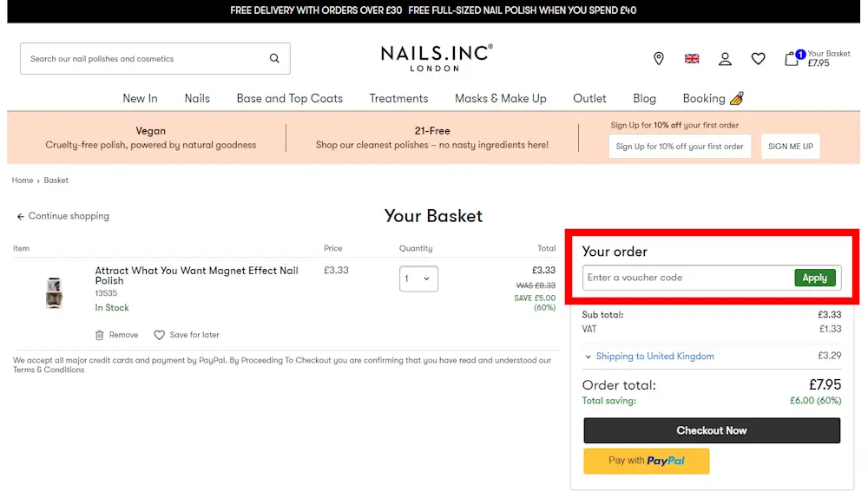Open the Terms & Conditions link
Image resolution: width=868 pixels, height=498 pixels.
49,370
